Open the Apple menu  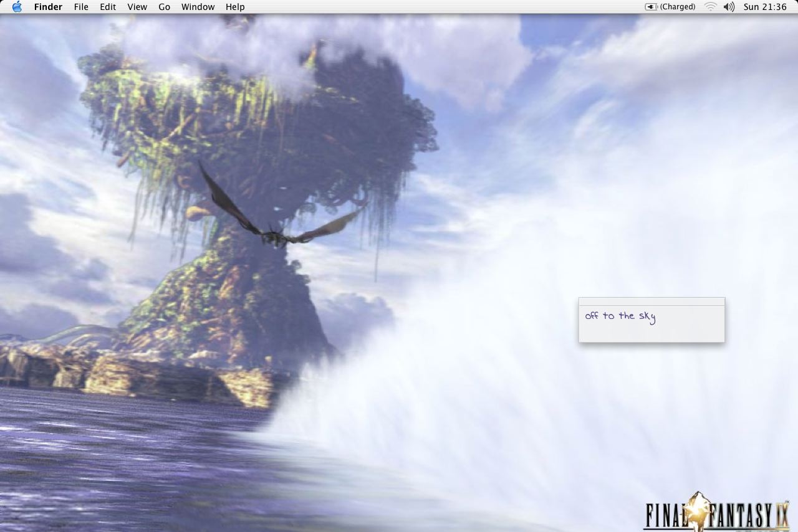[17, 7]
